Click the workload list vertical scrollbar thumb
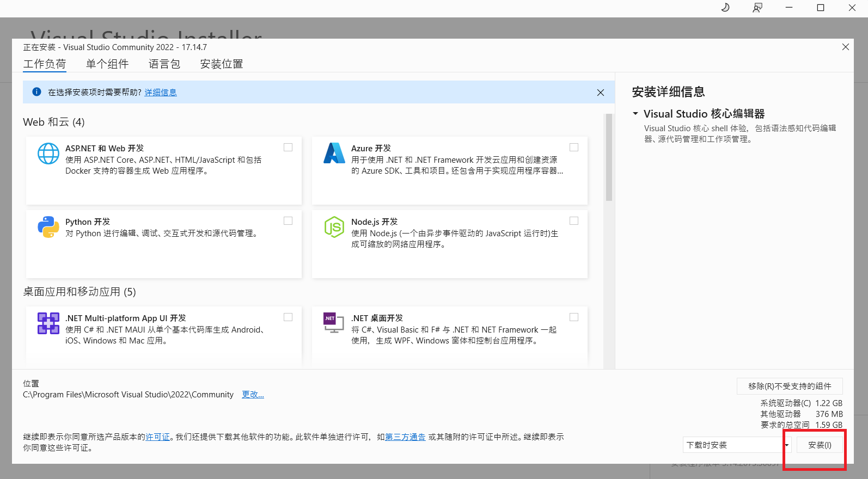 609,157
